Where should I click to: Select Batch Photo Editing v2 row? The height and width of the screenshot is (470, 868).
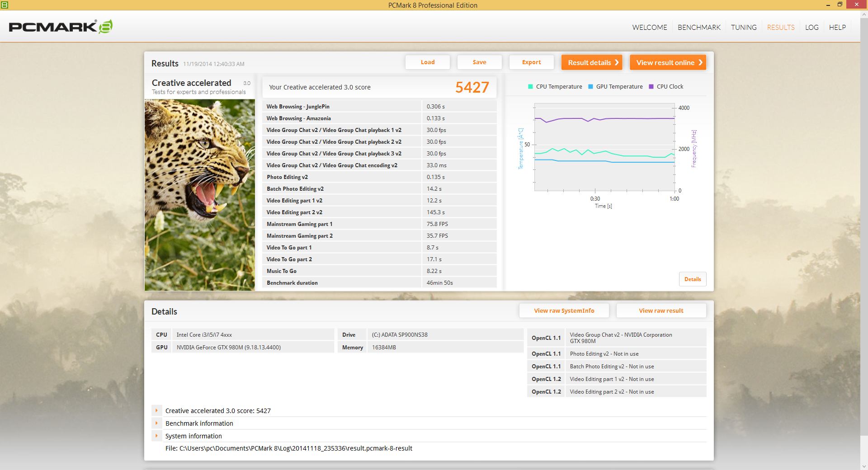point(379,189)
